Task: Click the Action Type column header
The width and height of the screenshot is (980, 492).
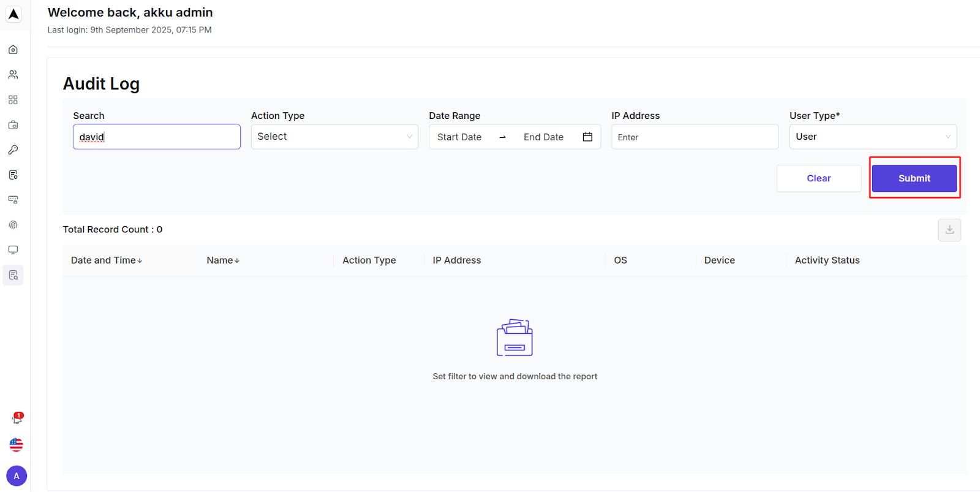Action: 369,260
